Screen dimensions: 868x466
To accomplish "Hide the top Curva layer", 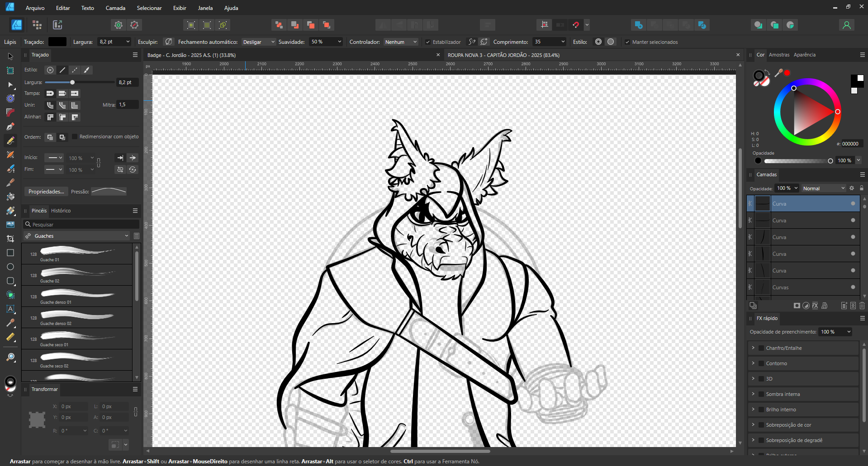I will 853,204.
